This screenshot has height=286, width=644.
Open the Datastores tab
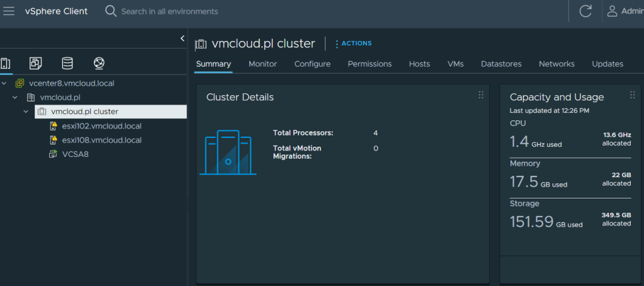coord(501,64)
